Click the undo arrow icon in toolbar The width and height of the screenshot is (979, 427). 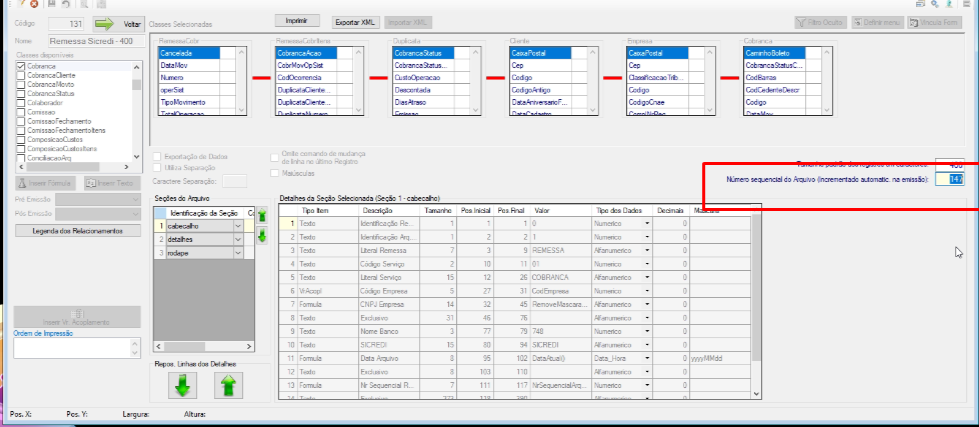(66, 4)
